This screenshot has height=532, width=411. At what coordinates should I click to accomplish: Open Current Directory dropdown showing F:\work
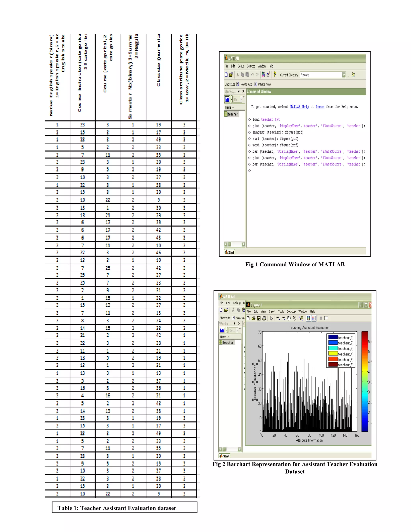point(344,75)
